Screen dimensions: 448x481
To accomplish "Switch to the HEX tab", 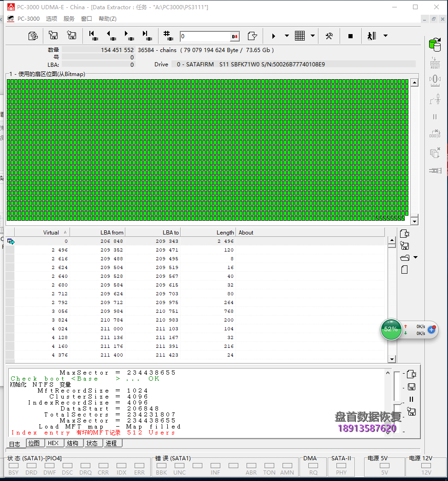I will pyautogui.click(x=53, y=443).
